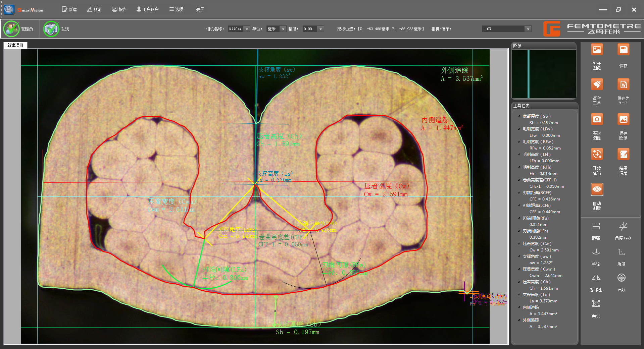This screenshot has height=349, width=644.
Task: Click the image preview thumbnail panel
Action: (544, 74)
